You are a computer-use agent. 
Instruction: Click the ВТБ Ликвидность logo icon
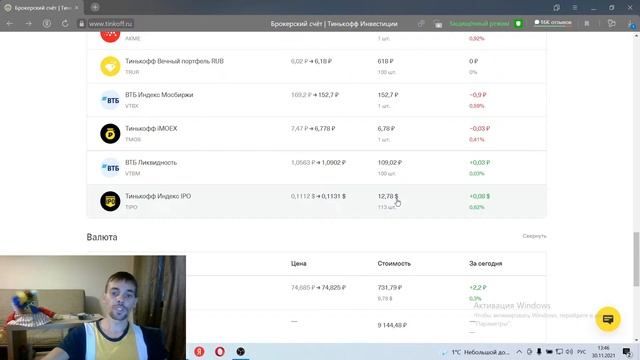[x=110, y=167]
